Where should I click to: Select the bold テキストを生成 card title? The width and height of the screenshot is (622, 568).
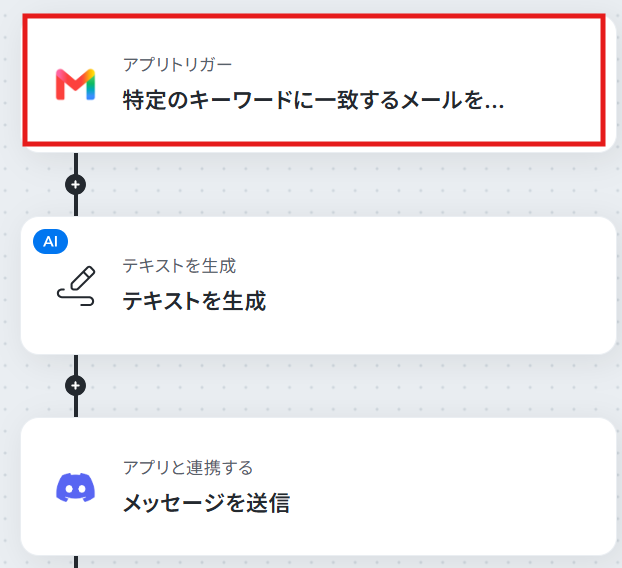coord(194,301)
